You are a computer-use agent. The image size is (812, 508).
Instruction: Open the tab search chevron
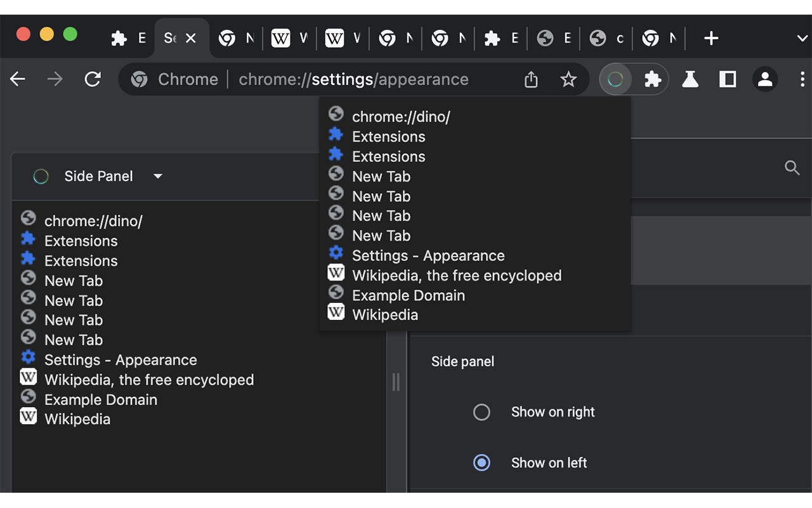(802, 39)
